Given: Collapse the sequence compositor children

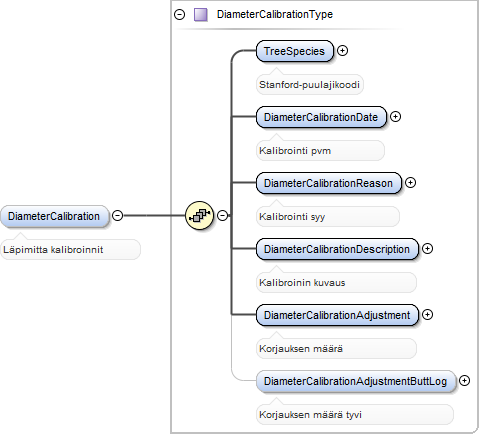Looking at the screenshot, I should pos(223,216).
